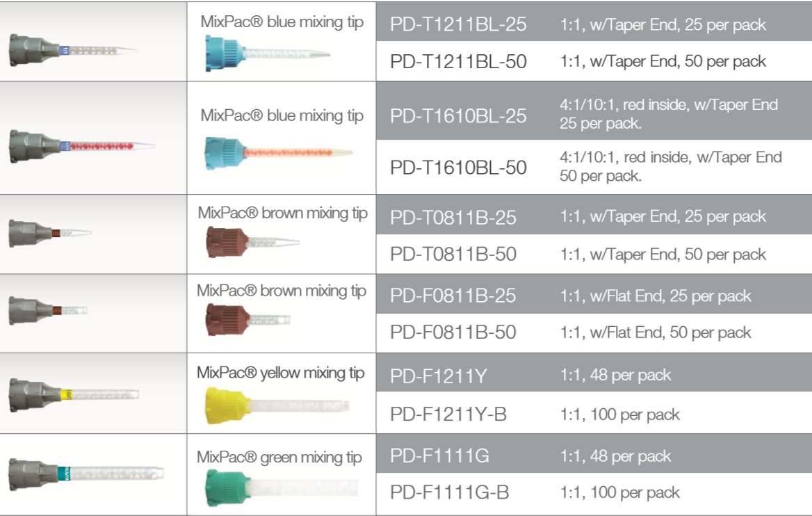Select product code PD-T1610BL-25

(x=458, y=116)
